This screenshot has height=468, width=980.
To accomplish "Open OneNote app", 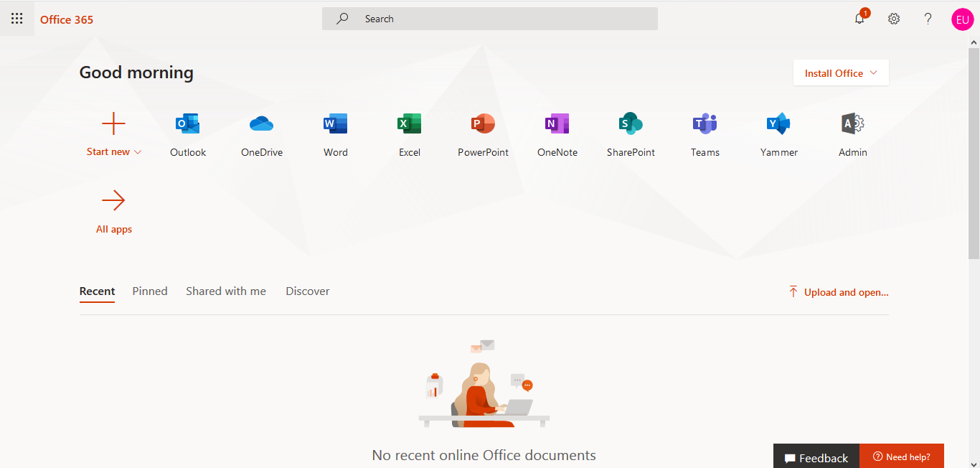I will point(557,135).
